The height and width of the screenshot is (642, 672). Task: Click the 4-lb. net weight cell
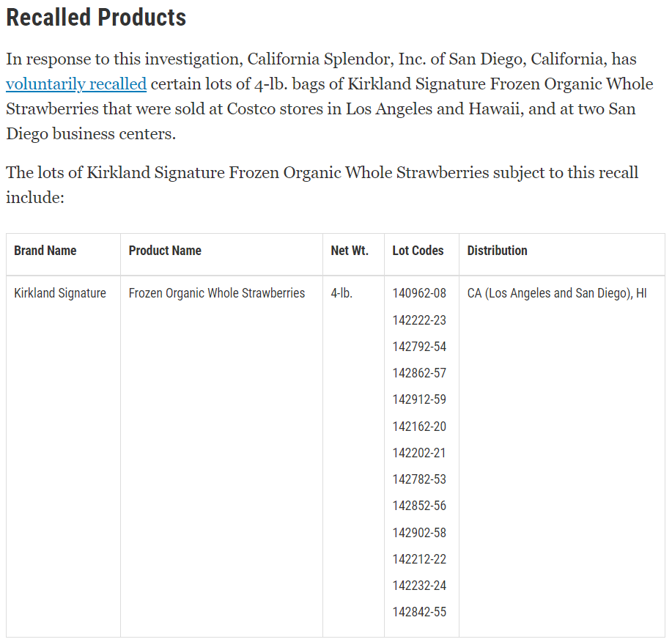[x=341, y=293]
